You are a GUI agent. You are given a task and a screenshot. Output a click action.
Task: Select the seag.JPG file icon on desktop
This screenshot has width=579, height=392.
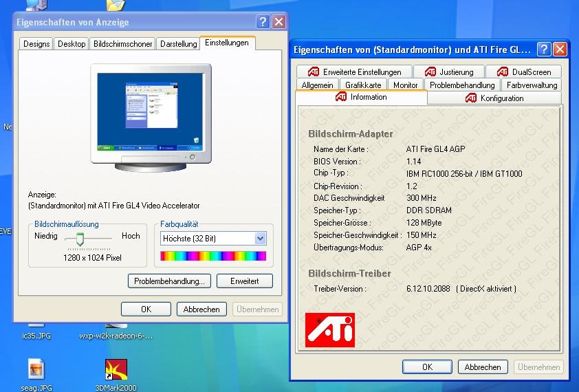coord(36,369)
